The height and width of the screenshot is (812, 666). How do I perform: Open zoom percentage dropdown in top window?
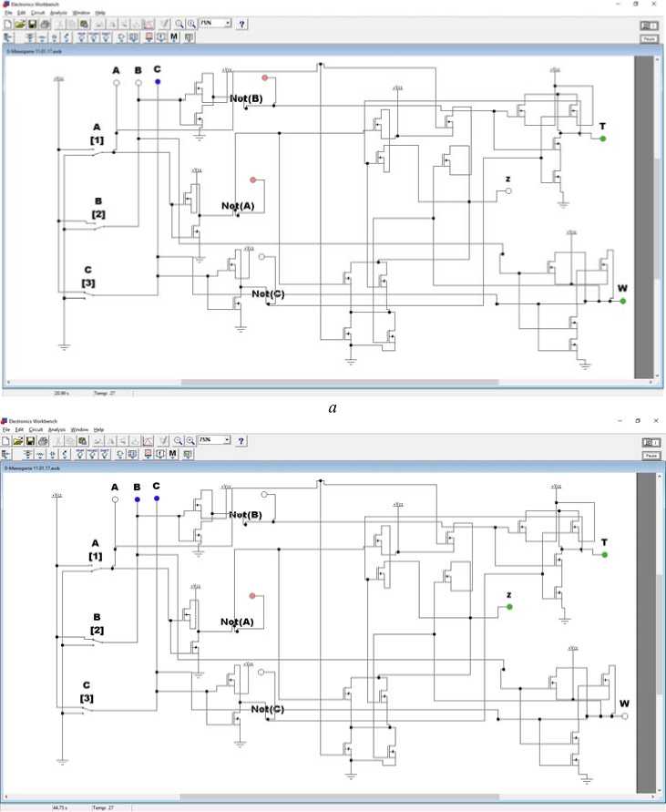(x=228, y=23)
